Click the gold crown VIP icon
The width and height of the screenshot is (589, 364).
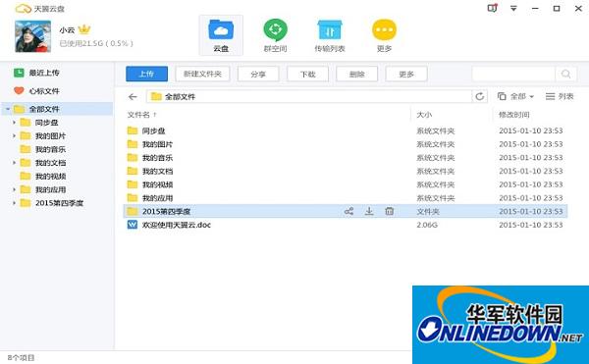84,29
